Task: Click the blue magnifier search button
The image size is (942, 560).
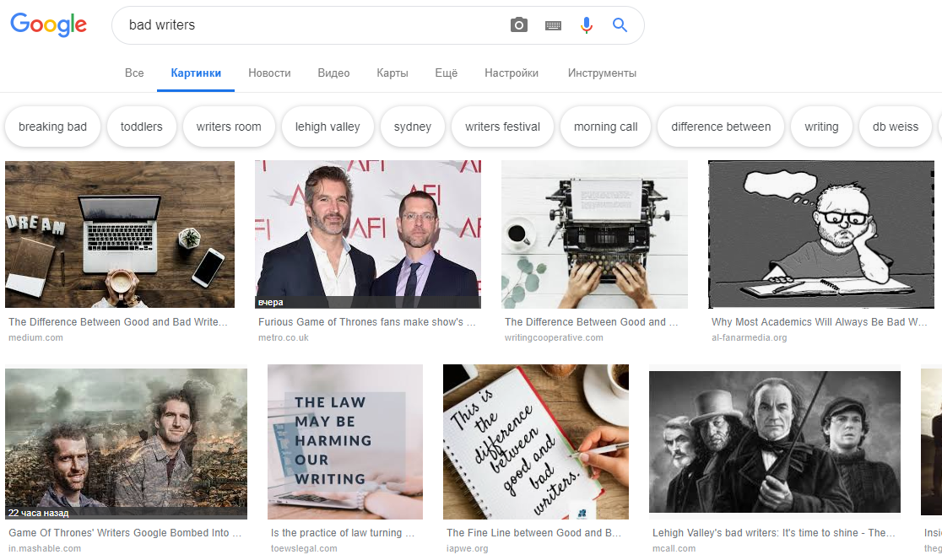Action: [x=620, y=25]
